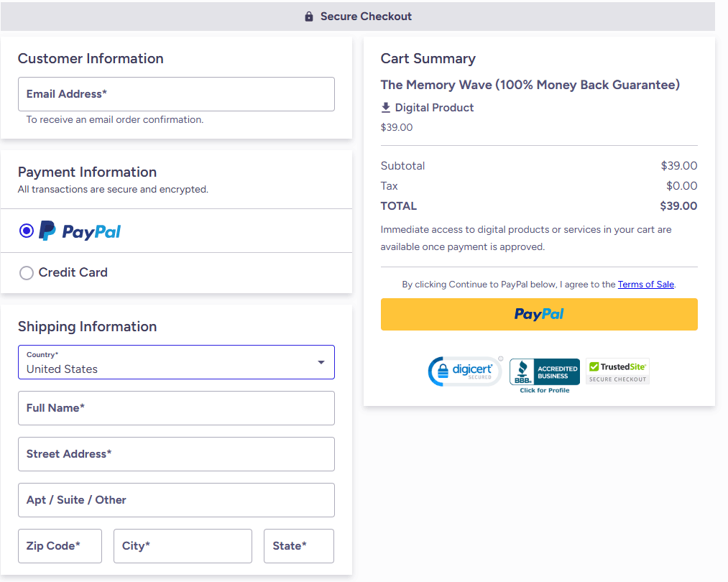Expand the State field selector
Image resolution: width=728 pixels, height=582 pixels.
(x=298, y=546)
